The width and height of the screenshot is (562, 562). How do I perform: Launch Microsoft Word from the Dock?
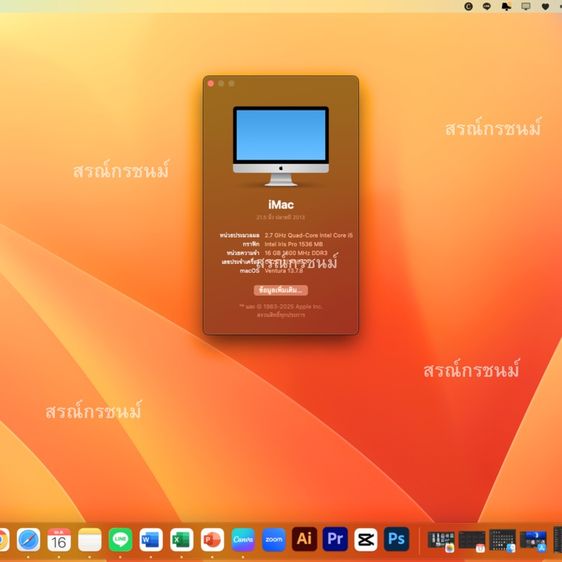click(151, 539)
